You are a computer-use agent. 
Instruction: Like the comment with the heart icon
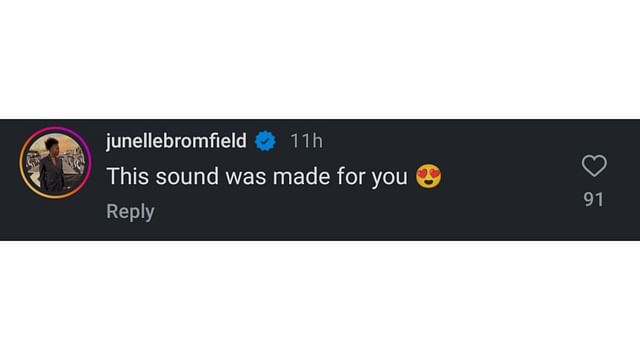click(x=594, y=166)
